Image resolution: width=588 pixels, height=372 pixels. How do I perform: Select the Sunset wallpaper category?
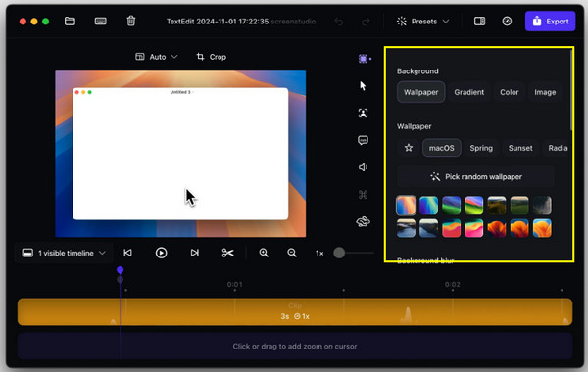520,148
